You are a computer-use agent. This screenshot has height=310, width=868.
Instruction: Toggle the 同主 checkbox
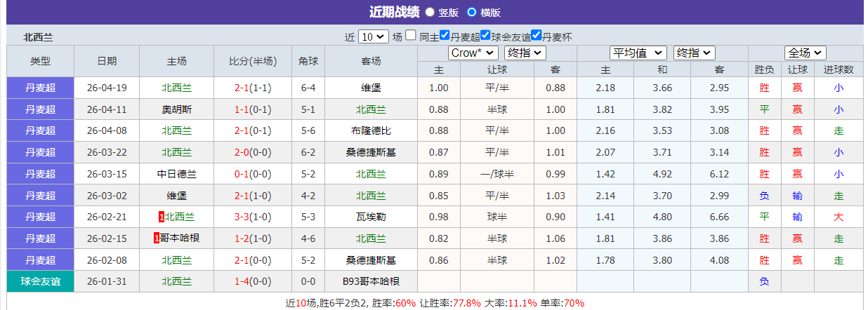411,35
